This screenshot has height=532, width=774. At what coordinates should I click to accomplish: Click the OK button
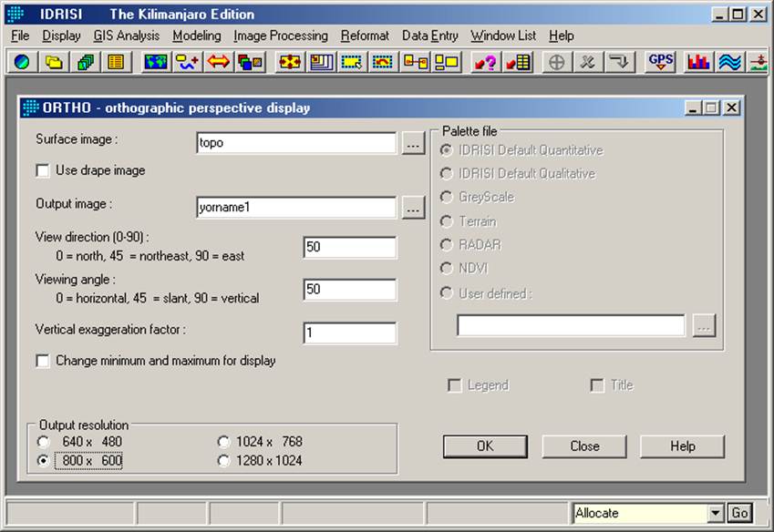pyautogui.click(x=485, y=446)
